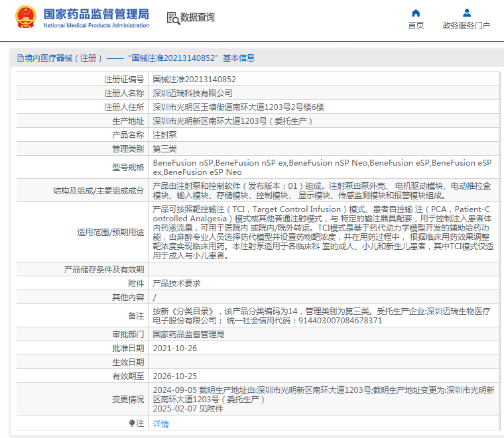
Task: Go to 首页 via its text label
Action: click(416, 25)
